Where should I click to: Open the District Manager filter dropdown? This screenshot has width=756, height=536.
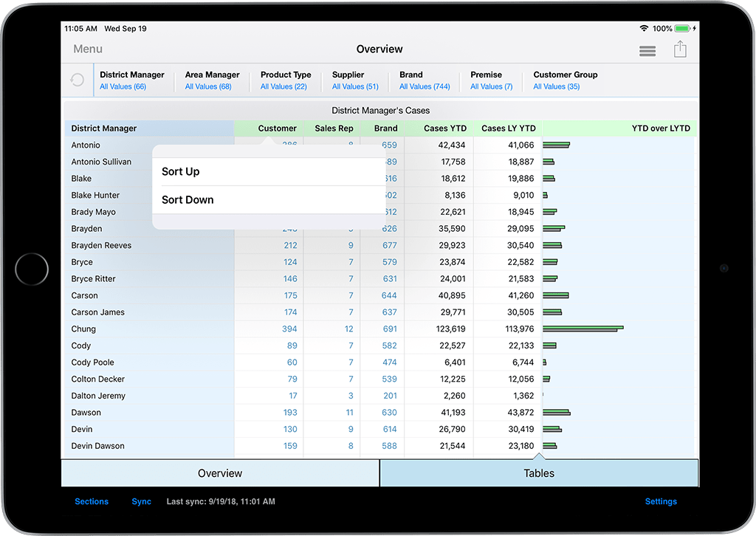[x=132, y=80]
